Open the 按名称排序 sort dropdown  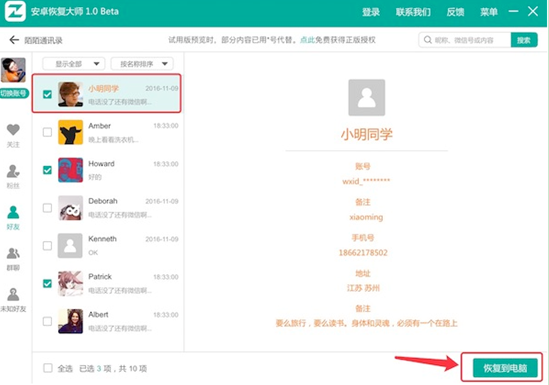(x=142, y=64)
